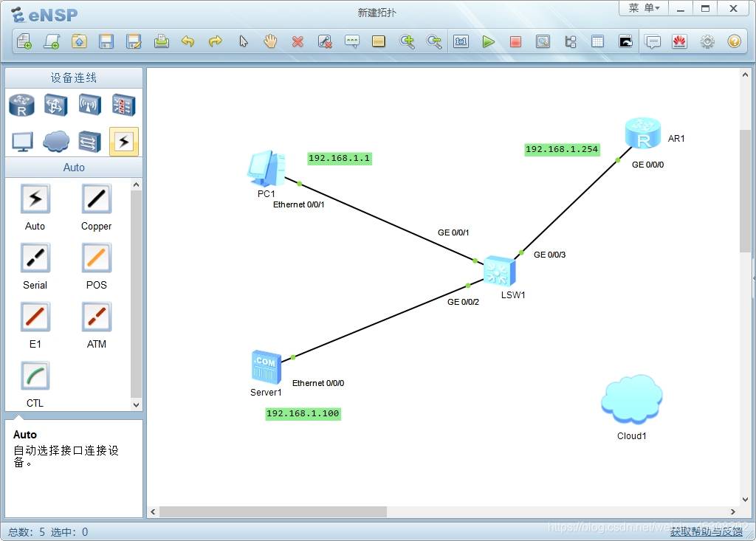Click the delete red X toolbar icon

298,42
